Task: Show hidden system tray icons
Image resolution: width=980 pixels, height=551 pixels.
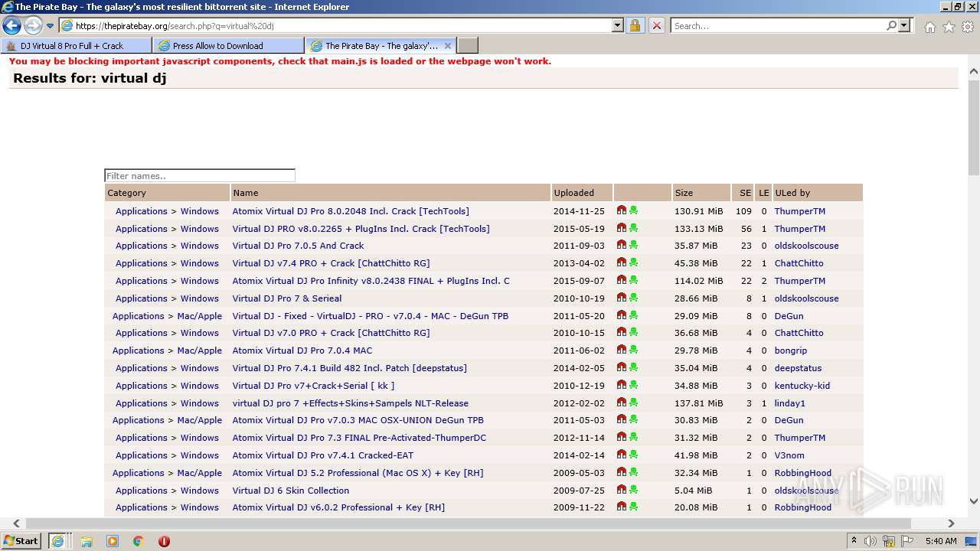Action: (x=854, y=540)
